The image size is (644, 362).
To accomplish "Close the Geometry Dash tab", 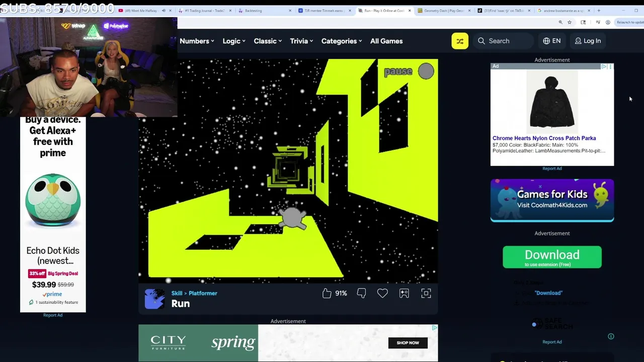I will coord(469,11).
